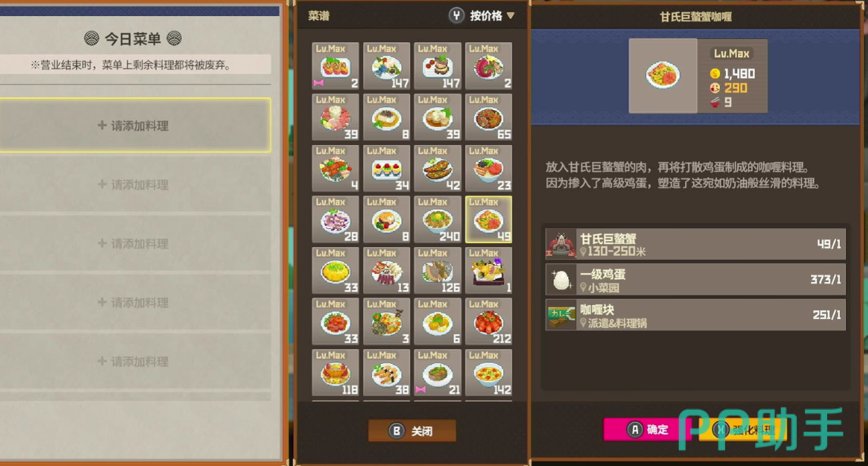Open the 按价格 sort dropdown
This screenshot has height=466, width=868.
(x=492, y=15)
